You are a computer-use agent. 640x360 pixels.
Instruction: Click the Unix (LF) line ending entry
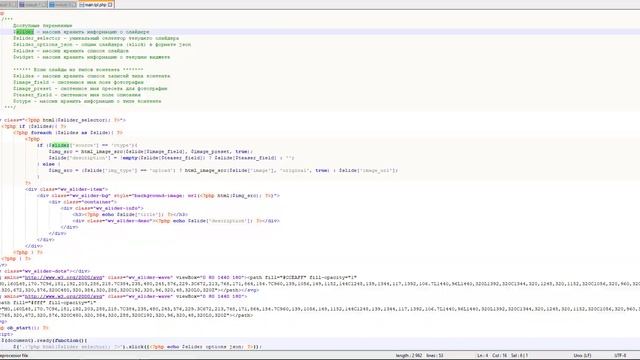coord(582,356)
